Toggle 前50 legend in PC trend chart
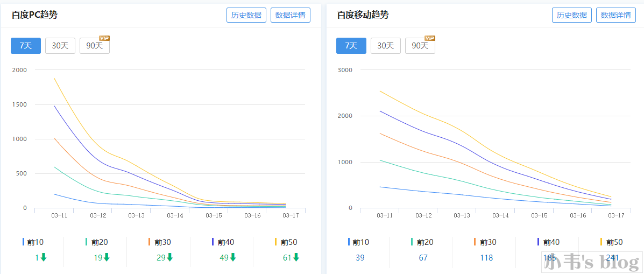Image resolution: width=644 pixels, height=274 pixels. tap(286, 242)
